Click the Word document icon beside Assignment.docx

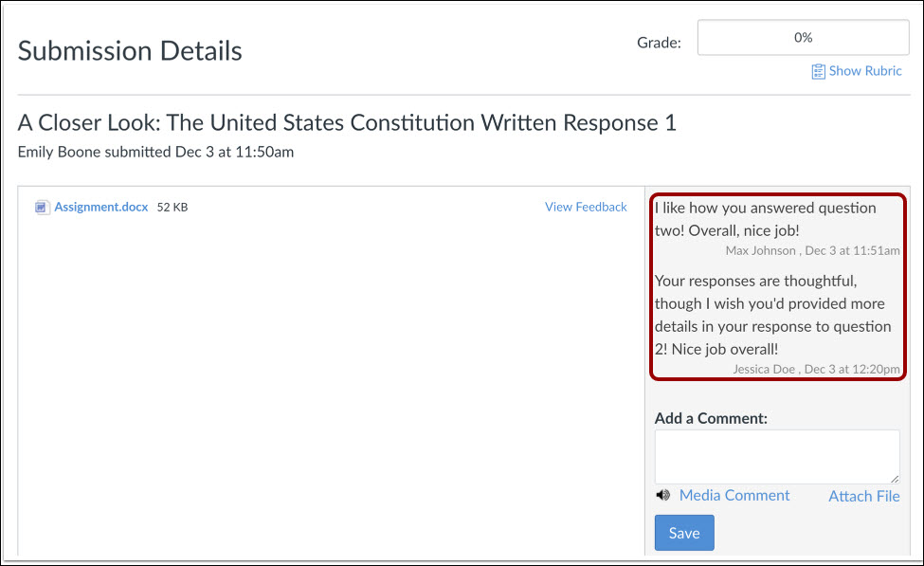42,207
